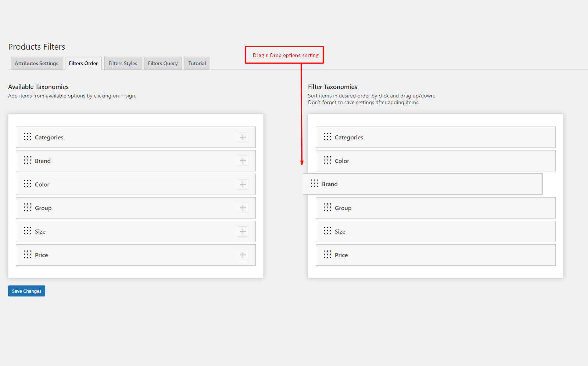
Task: Add Categories using its plus icon
Action: (x=243, y=137)
